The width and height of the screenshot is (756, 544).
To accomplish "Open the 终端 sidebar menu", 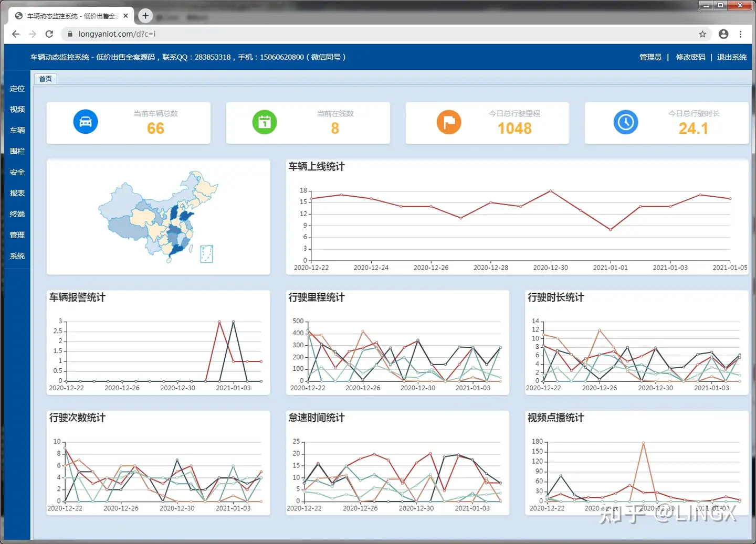I will (x=17, y=214).
